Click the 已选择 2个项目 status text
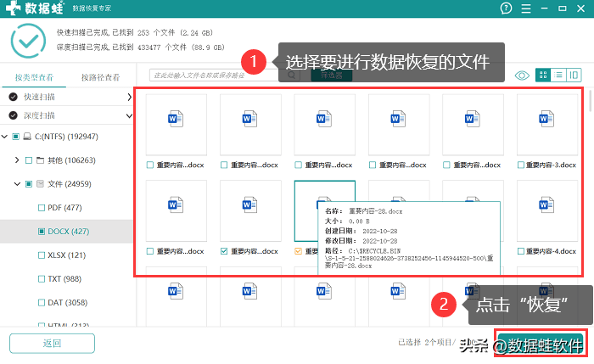The height and width of the screenshot is (364, 594). coord(425,343)
